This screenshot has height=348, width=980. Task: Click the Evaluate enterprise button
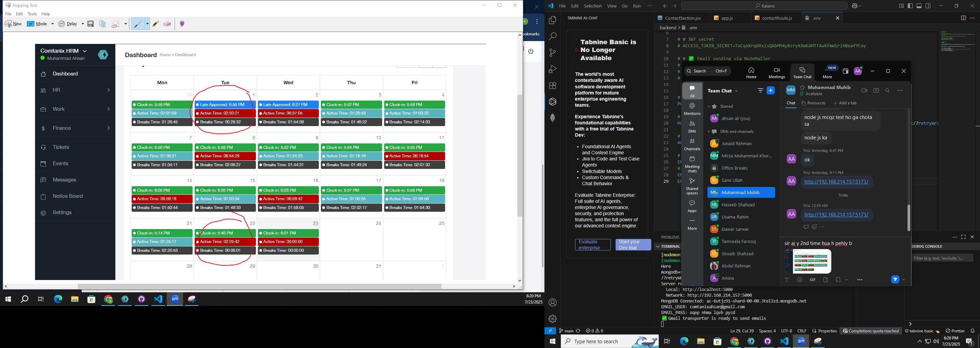593,245
